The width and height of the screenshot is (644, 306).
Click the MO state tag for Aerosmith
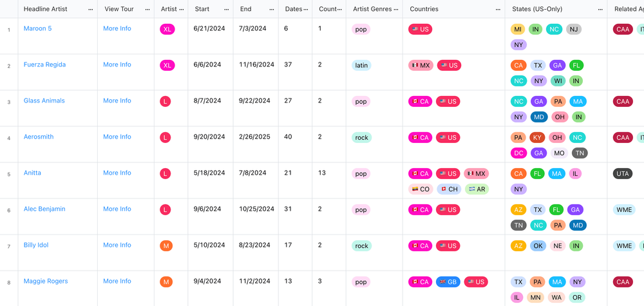[x=559, y=153]
